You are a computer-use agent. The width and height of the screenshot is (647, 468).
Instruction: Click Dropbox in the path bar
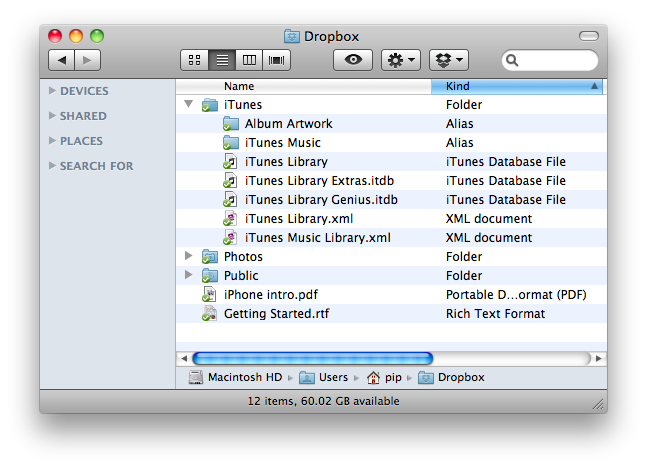451,377
